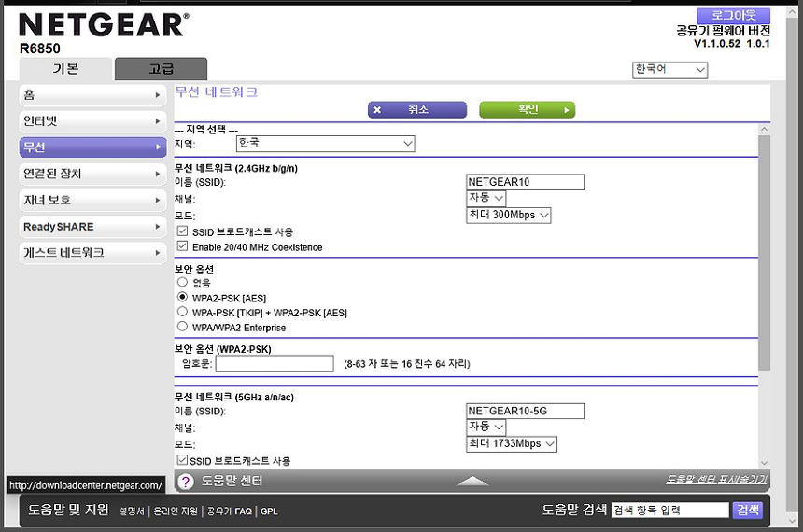The width and height of the screenshot is (803, 532).
Task: Click the green 확인 button
Action: click(527, 110)
